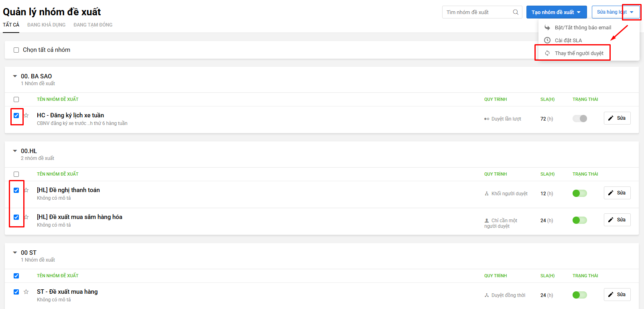This screenshot has height=309, width=644.
Task: Star the HC - Đăng ký lịch xe tuần group
Action: [26, 115]
